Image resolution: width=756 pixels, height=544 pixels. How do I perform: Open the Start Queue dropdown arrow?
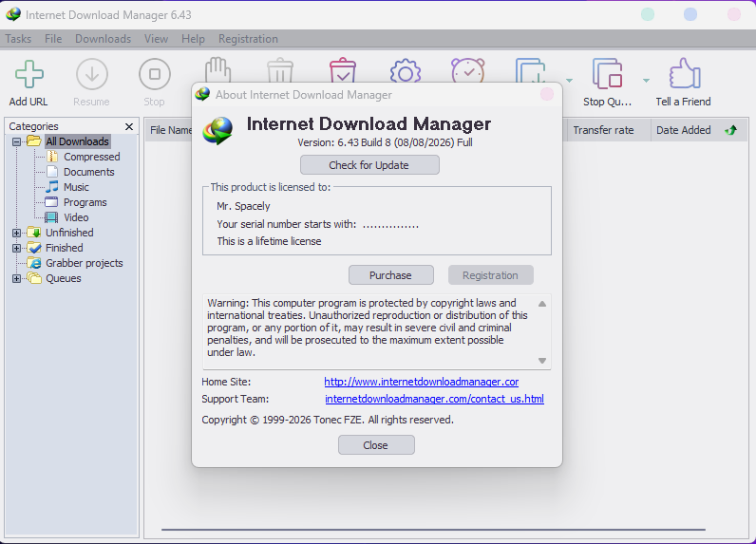pyautogui.click(x=570, y=81)
